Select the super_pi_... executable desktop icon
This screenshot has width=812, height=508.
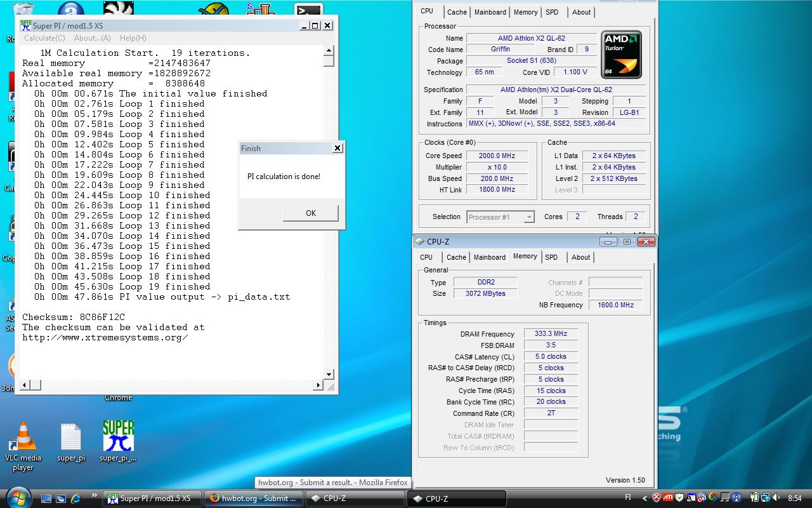118,441
